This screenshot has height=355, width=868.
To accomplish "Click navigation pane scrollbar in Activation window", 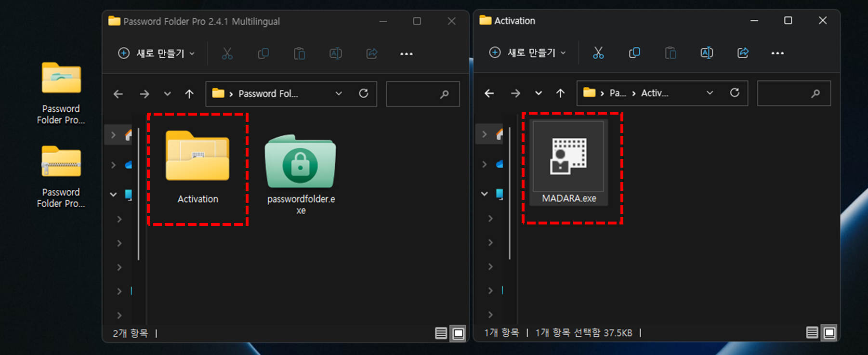I will click(x=510, y=193).
